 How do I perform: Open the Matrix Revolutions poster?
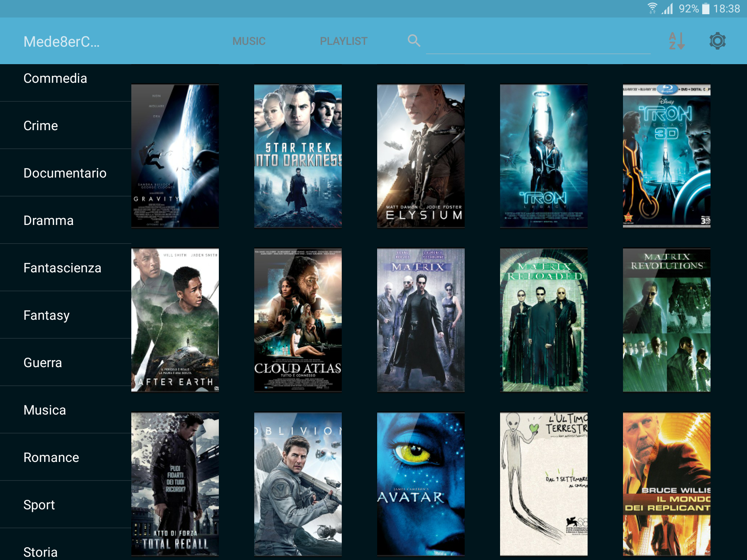click(x=667, y=320)
